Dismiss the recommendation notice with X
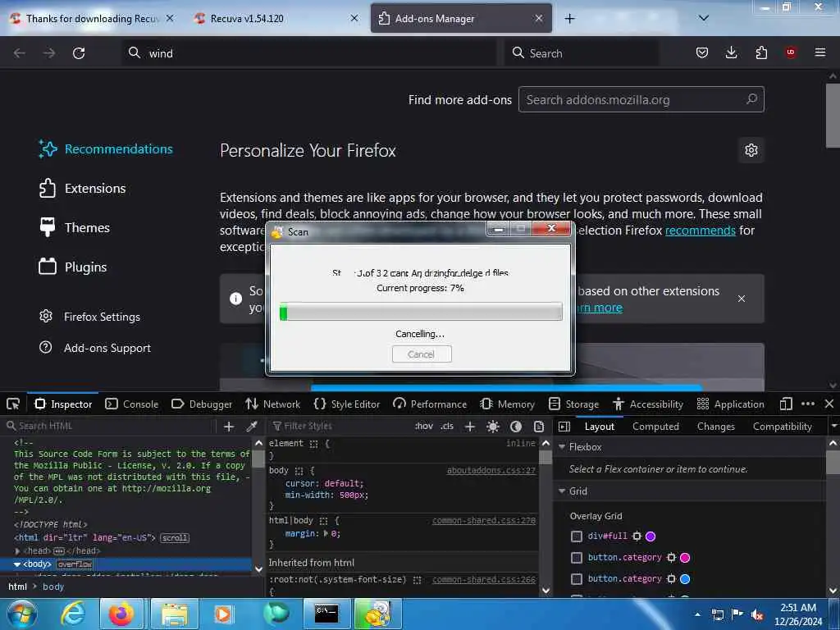This screenshot has width=840, height=630. point(742,299)
